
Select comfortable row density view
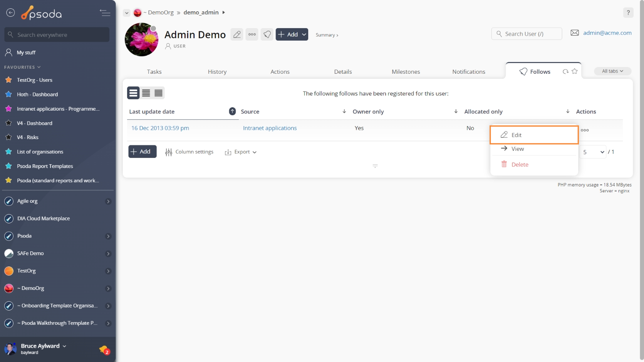pos(133,93)
